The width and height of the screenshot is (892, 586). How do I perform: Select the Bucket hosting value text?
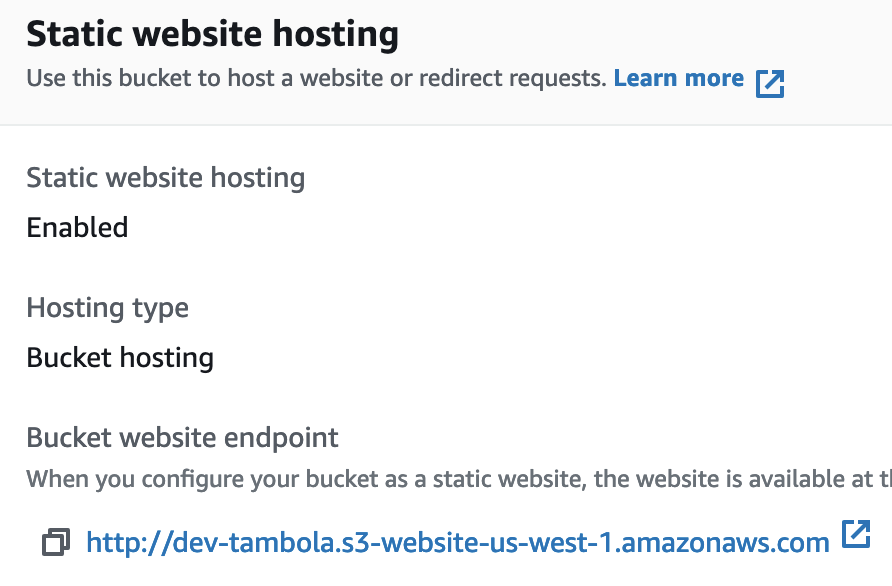pyautogui.click(x=120, y=358)
